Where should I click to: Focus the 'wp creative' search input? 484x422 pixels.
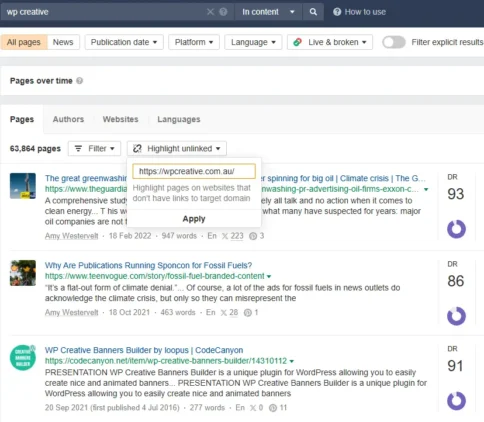click(x=103, y=12)
